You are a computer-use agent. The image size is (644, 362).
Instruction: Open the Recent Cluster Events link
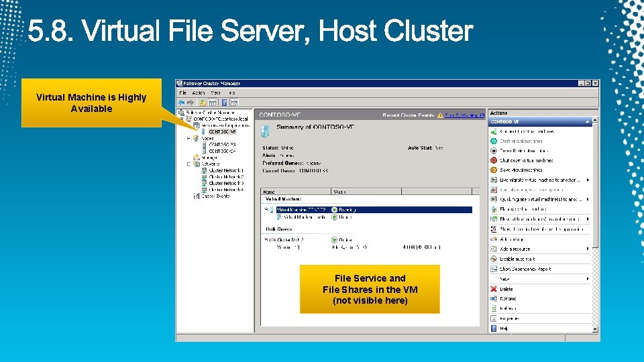coord(464,115)
